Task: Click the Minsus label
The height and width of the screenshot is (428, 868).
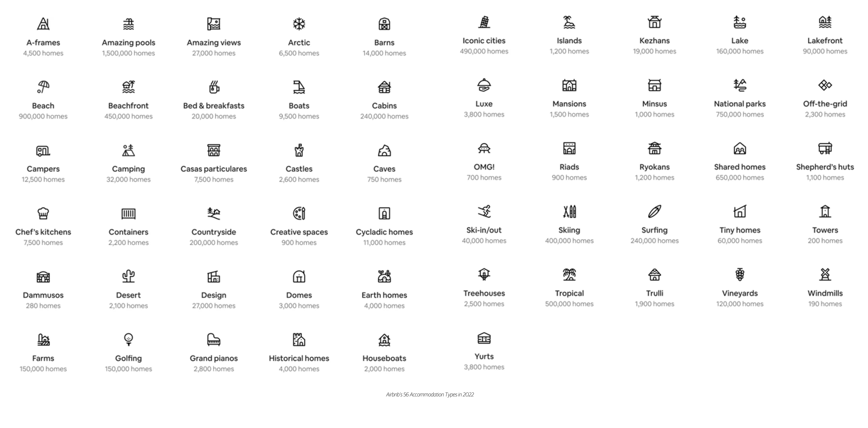Action: (x=654, y=104)
